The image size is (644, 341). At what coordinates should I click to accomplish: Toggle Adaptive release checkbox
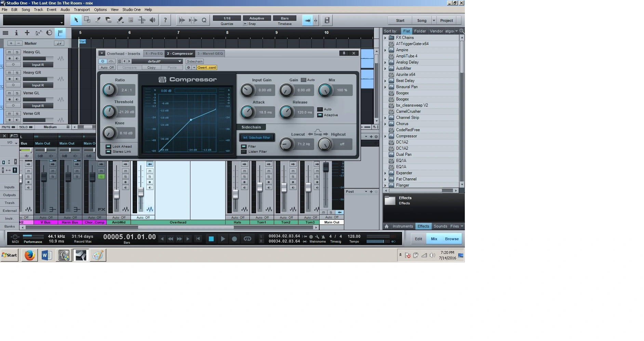pos(320,115)
